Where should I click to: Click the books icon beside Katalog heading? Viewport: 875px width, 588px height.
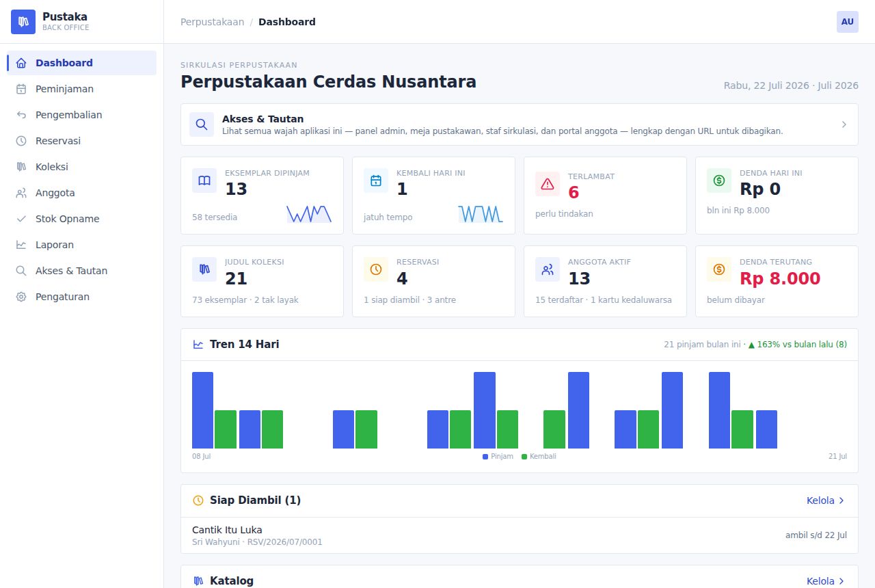198,581
